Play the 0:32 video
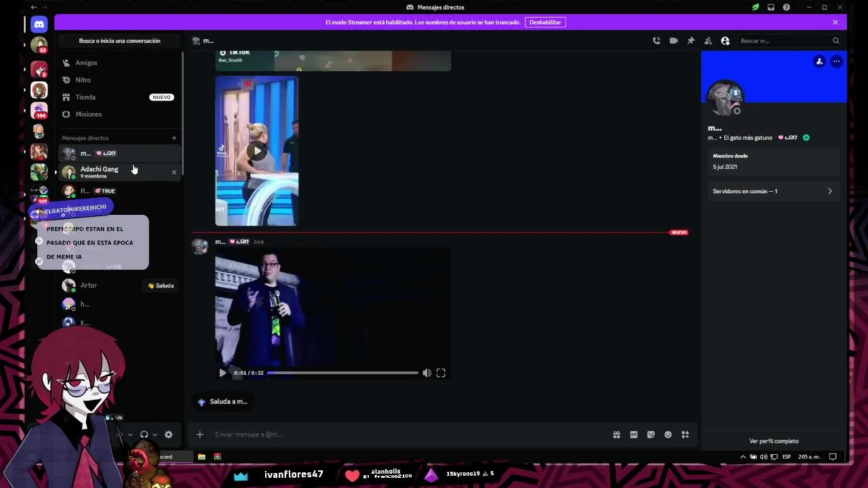Screen dimensions: 868x488 222,373
